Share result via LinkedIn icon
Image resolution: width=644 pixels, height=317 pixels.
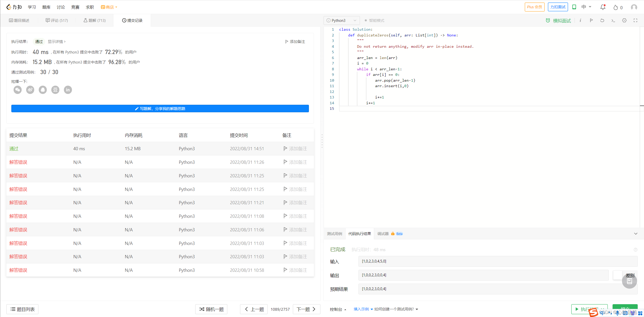point(68,90)
